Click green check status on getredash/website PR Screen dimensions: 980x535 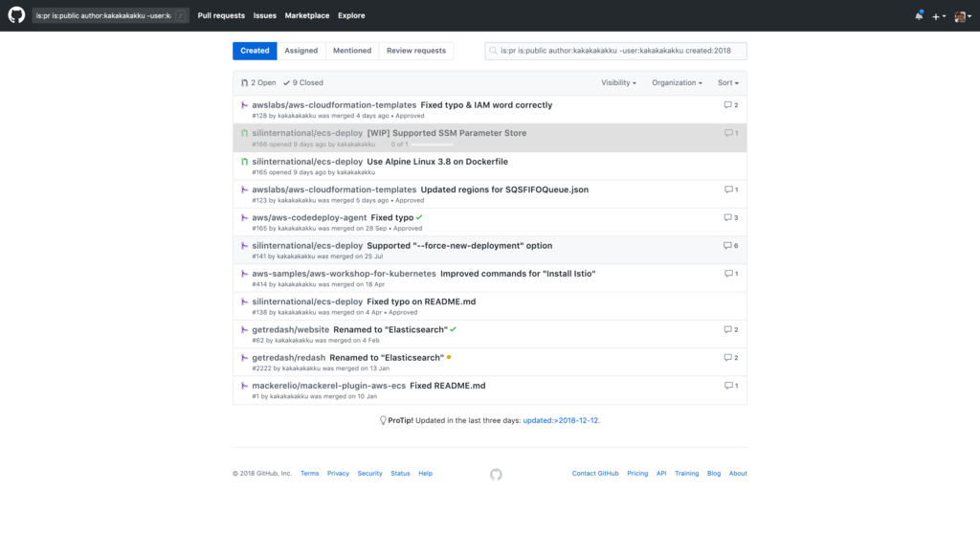[x=453, y=329]
